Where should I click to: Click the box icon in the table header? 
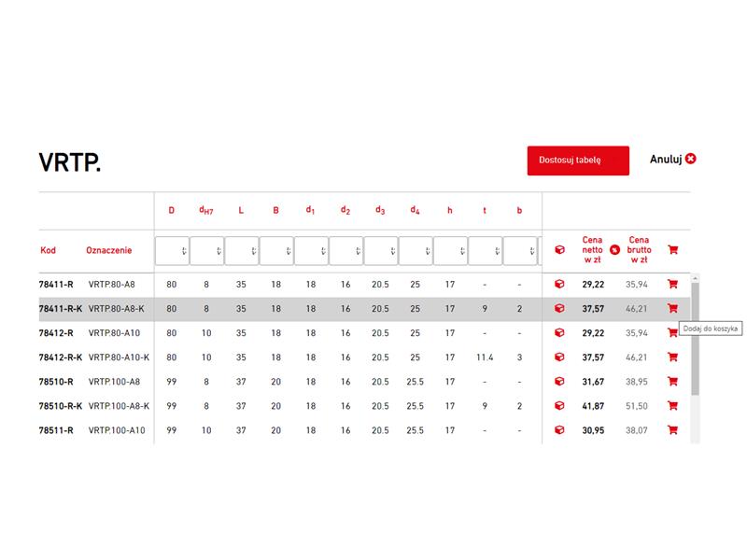click(559, 250)
